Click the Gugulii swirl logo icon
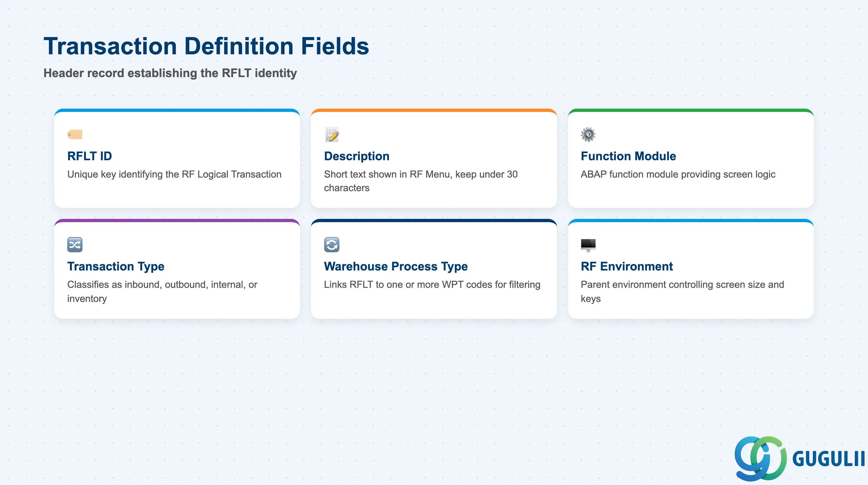The image size is (868, 485). coord(760,458)
